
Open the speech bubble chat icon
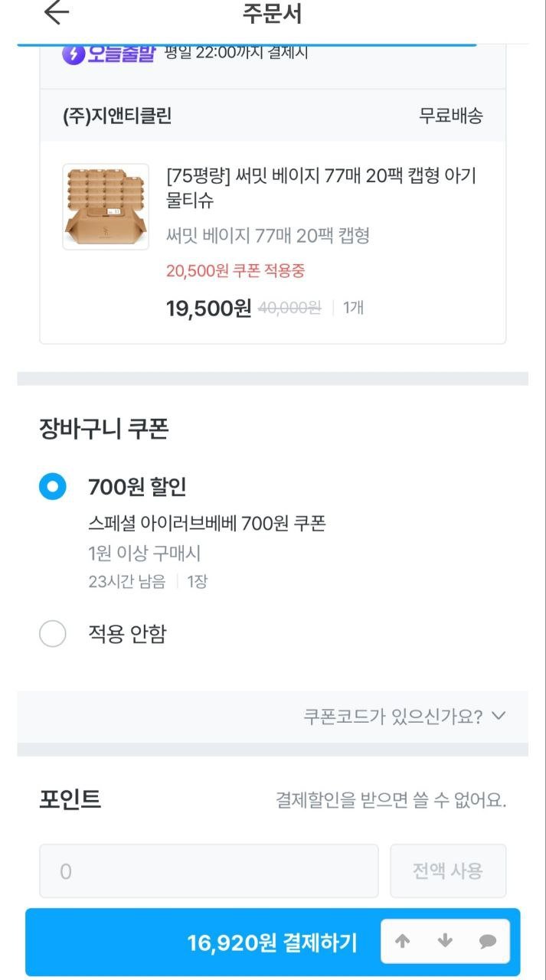click(488, 942)
